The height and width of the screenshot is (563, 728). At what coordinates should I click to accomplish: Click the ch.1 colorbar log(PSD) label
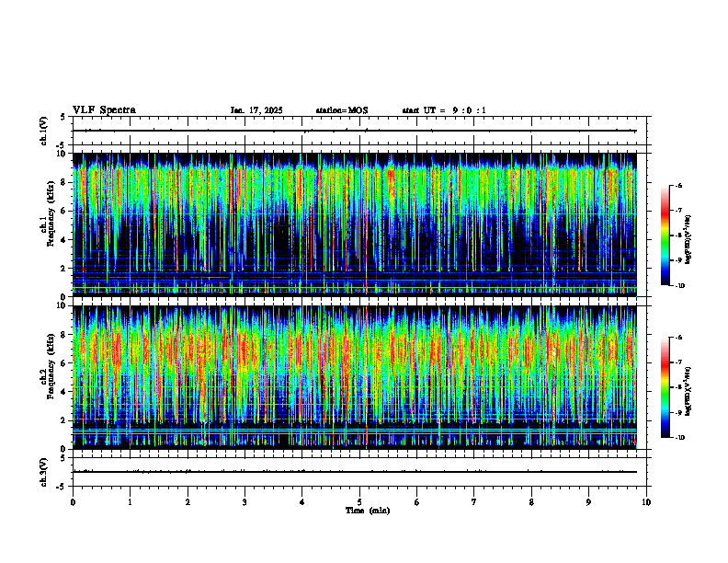point(688,239)
